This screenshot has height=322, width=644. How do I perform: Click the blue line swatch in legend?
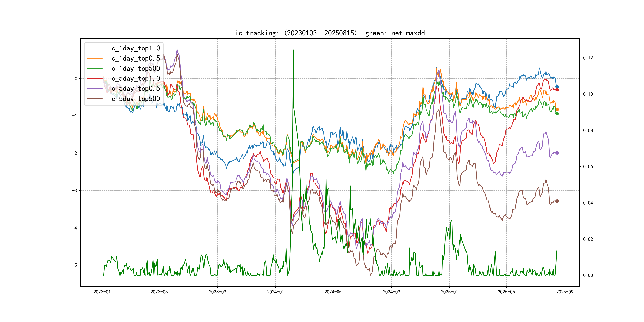(x=94, y=48)
